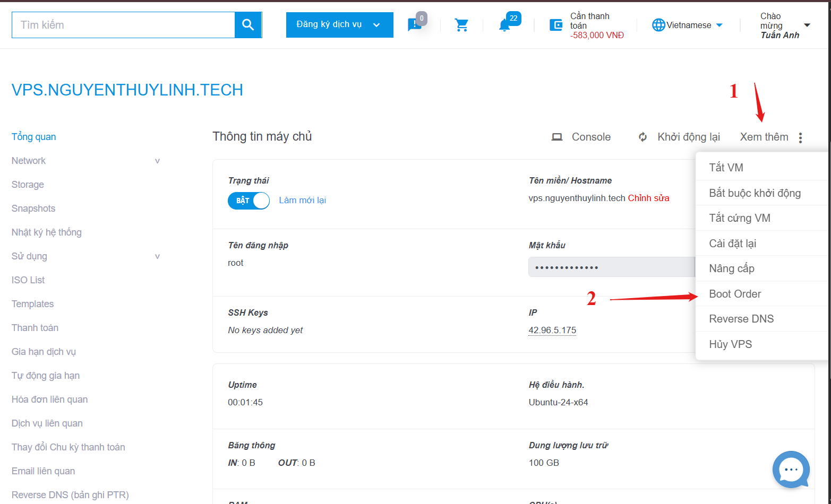Click Khởi động lại button text
The image size is (831, 504).
[x=689, y=137]
